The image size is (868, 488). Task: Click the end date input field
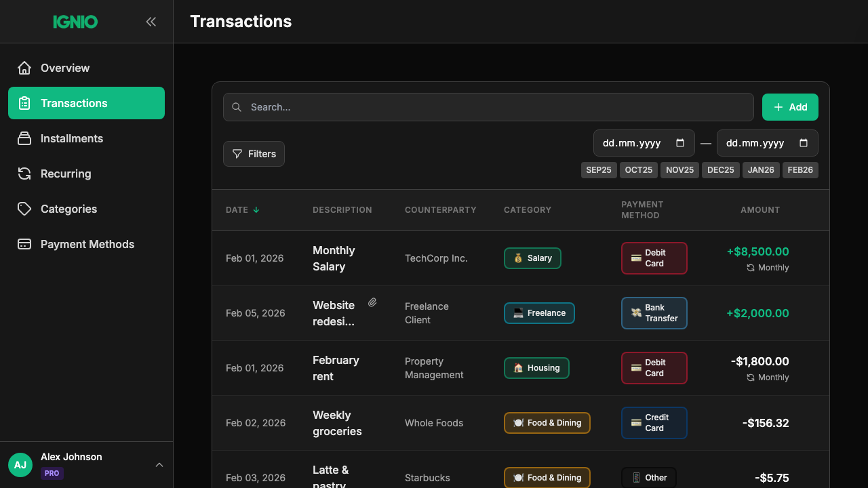pyautogui.click(x=768, y=143)
